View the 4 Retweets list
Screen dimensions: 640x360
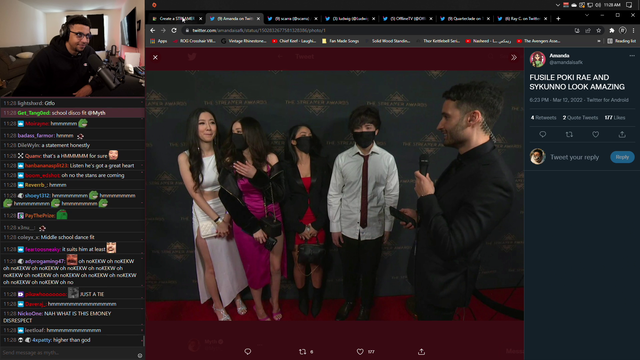[x=543, y=118]
